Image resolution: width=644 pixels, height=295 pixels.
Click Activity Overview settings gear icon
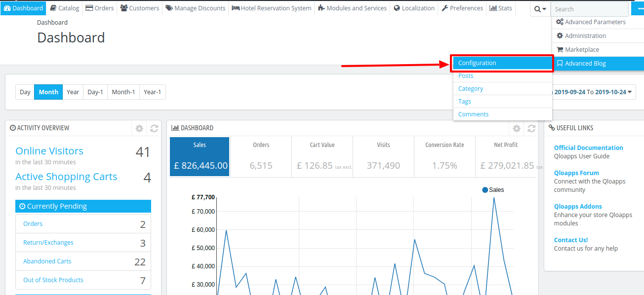pos(139,128)
